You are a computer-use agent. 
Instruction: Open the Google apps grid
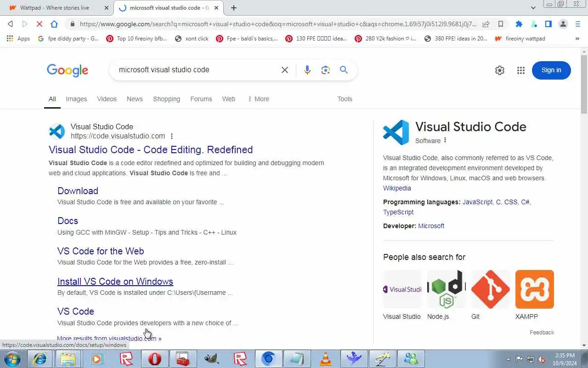[520, 70]
